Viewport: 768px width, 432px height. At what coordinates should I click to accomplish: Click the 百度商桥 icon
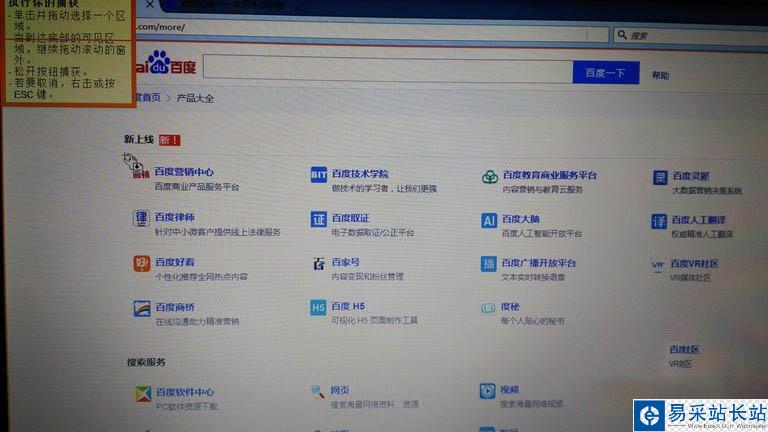(142, 309)
